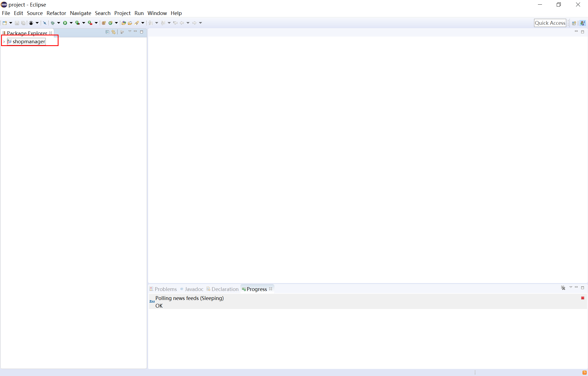Image resolution: width=588 pixels, height=376 pixels.
Task: Click the New file wizard icon
Action: (x=5, y=23)
